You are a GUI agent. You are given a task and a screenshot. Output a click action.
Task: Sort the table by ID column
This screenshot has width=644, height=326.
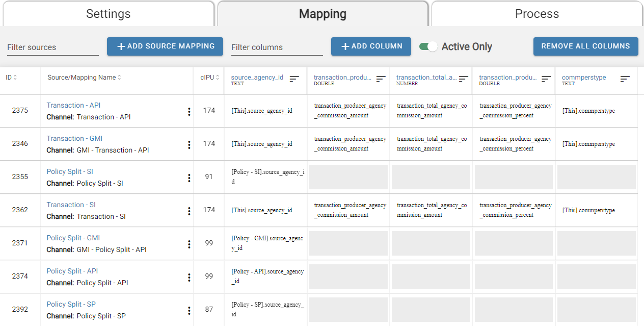pos(11,78)
